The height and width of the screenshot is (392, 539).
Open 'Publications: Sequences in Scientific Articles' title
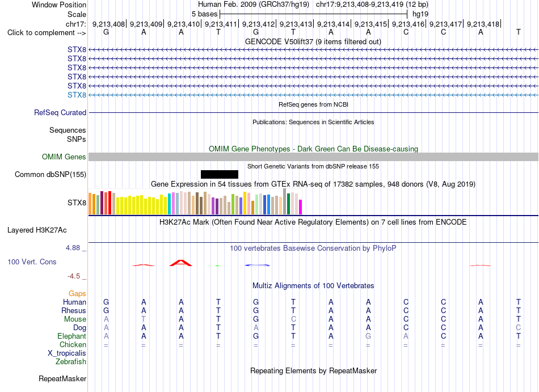pos(313,122)
